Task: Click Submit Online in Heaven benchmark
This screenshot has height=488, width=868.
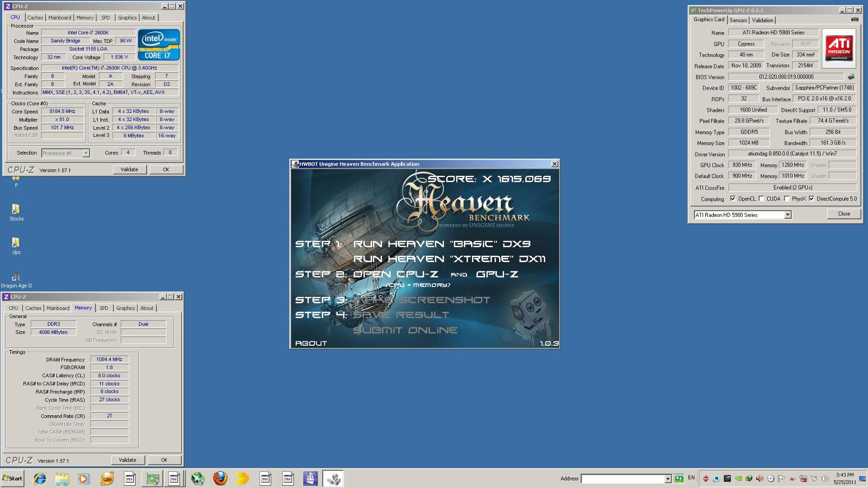Action: tap(405, 330)
